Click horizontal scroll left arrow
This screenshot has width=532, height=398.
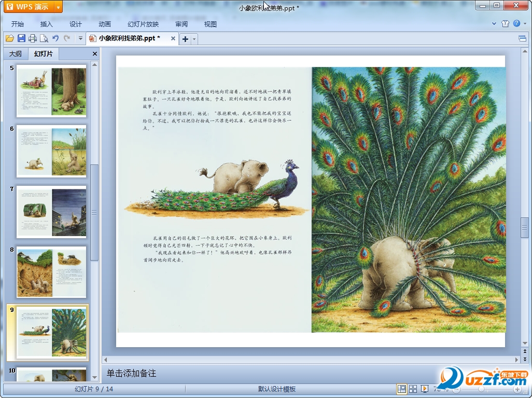click(105, 359)
